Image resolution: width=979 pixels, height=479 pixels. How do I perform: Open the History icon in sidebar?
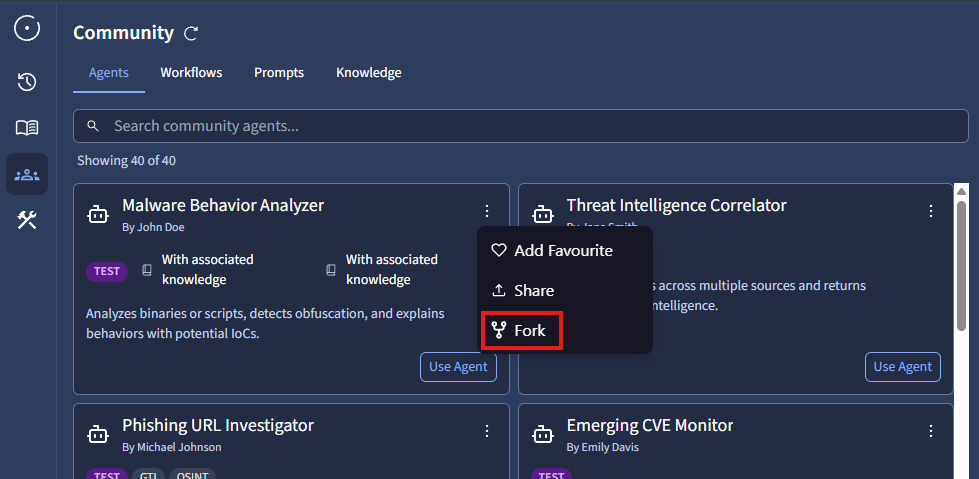[27, 82]
